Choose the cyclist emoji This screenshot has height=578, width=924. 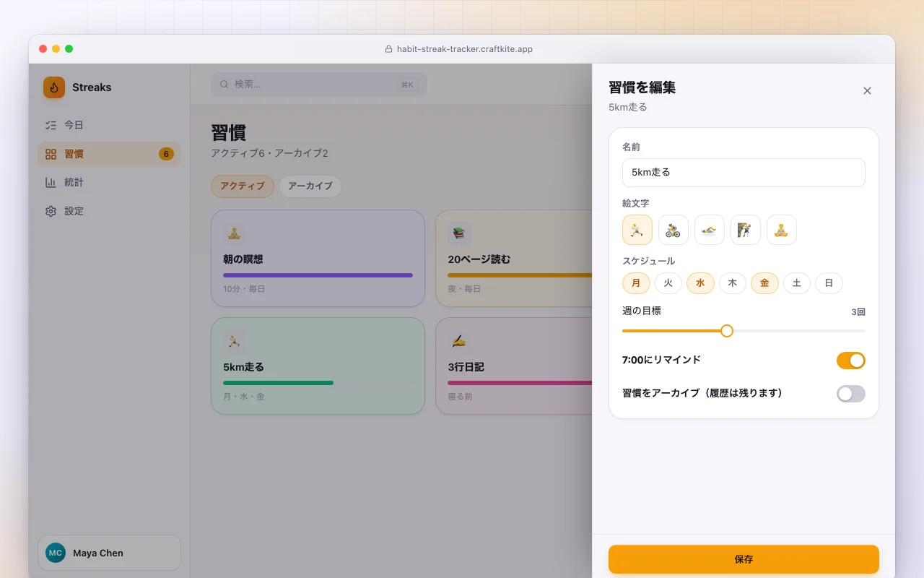(674, 230)
